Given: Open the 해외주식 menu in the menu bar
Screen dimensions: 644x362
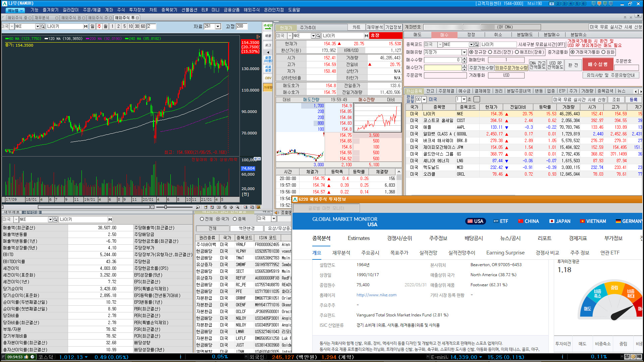Looking at the screenshot, I should pyautogui.click(x=252, y=10).
